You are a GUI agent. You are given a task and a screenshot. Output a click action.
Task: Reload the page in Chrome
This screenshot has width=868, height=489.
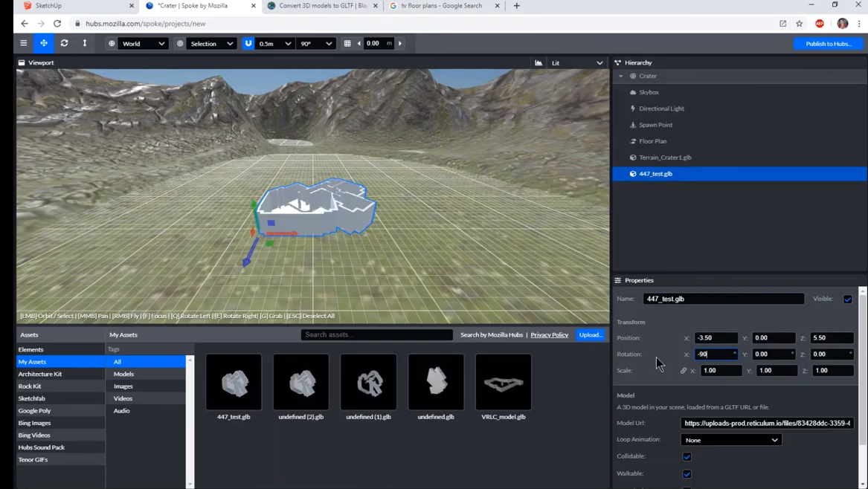tap(57, 23)
